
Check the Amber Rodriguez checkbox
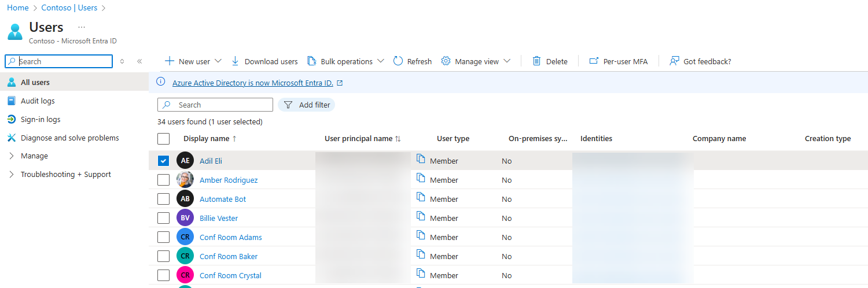163,180
